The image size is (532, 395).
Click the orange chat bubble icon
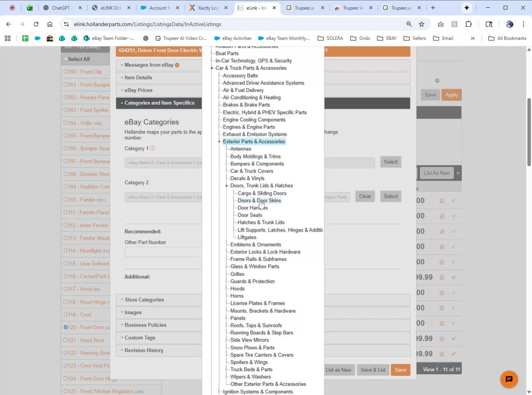pos(509,379)
